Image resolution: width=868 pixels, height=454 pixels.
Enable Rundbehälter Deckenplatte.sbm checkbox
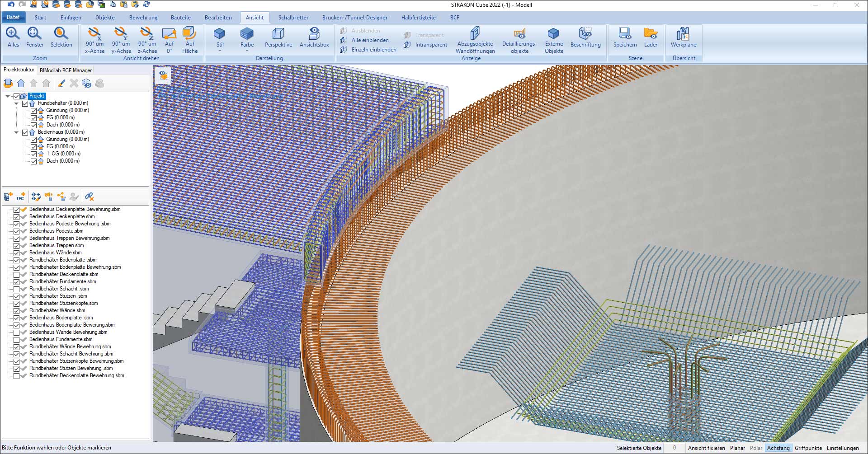17,275
